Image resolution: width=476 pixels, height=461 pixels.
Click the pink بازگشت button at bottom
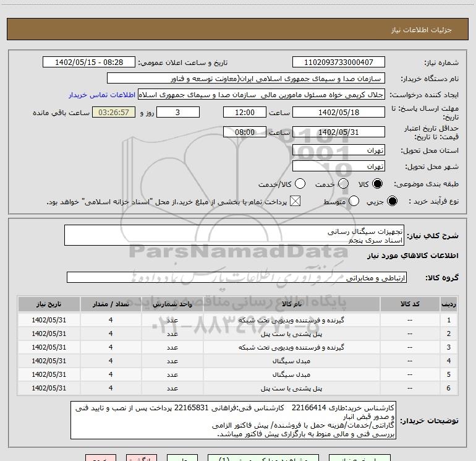[x=142, y=458]
